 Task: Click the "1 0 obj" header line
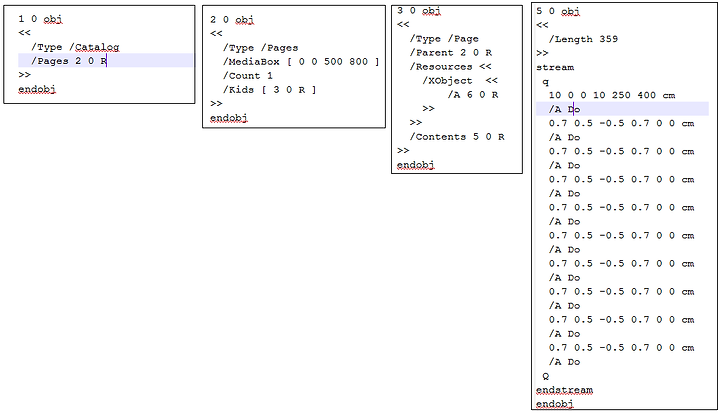click(40, 19)
